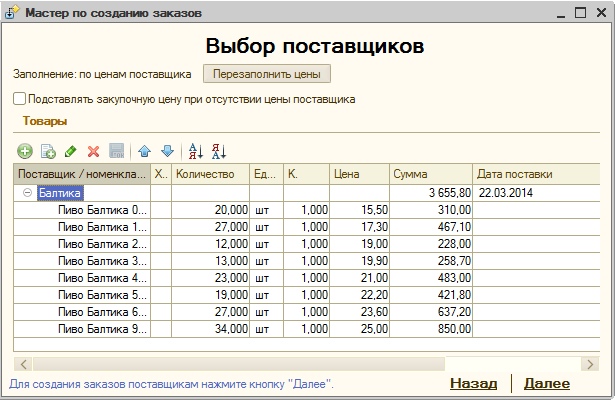The width and height of the screenshot is (615, 400).
Task: Click sum cell 310,00
Action: [431, 210]
